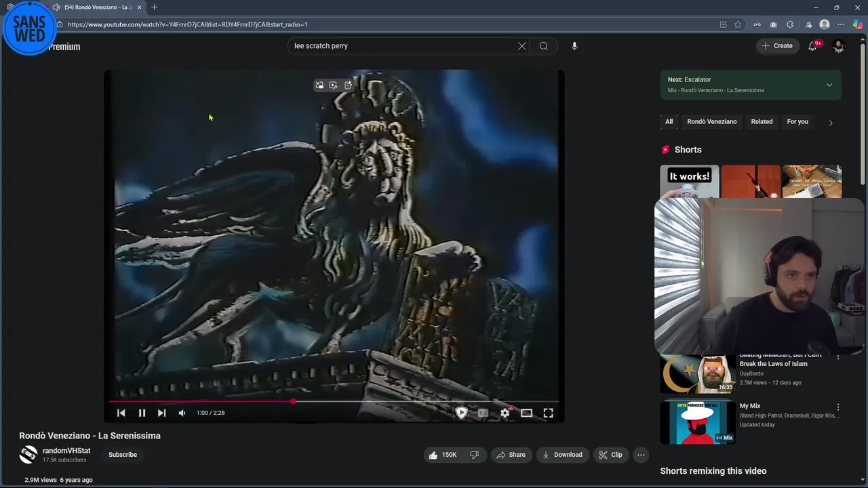Click the Shorts section logo icon
This screenshot has width=868, height=488.
pyautogui.click(x=665, y=150)
